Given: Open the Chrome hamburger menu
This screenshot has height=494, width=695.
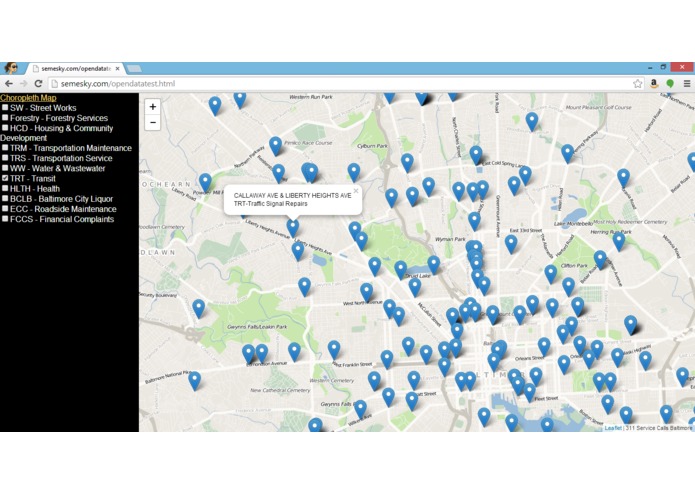Looking at the screenshot, I should tap(687, 83).
